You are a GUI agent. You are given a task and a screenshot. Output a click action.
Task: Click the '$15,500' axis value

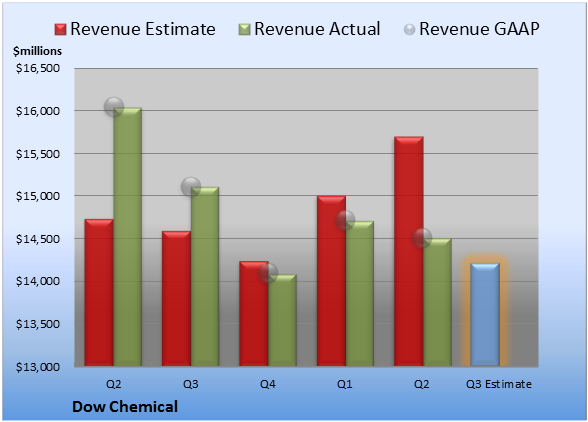click(x=38, y=154)
